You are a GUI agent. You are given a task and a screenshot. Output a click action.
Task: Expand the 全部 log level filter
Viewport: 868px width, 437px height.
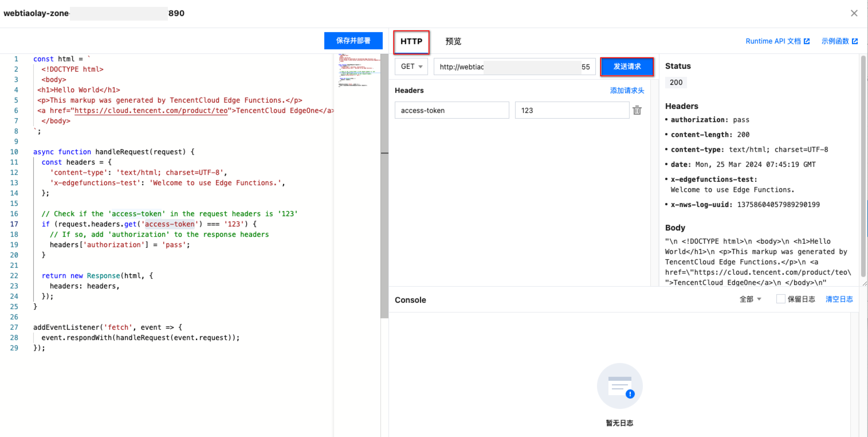point(750,299)
